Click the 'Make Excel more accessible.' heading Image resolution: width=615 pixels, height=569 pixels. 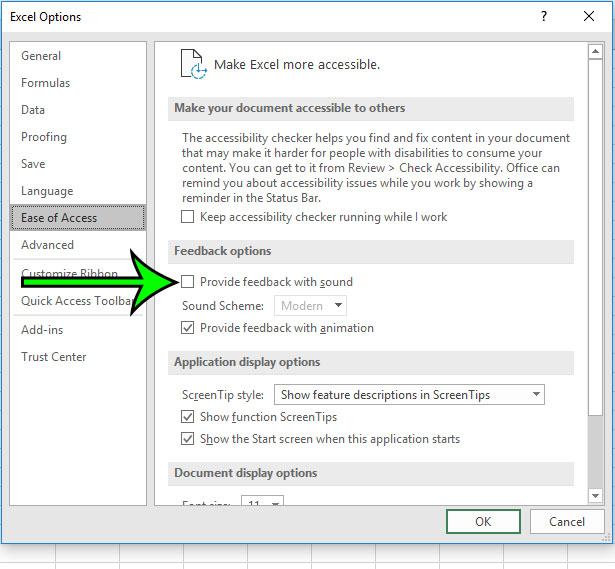[297, 64]
